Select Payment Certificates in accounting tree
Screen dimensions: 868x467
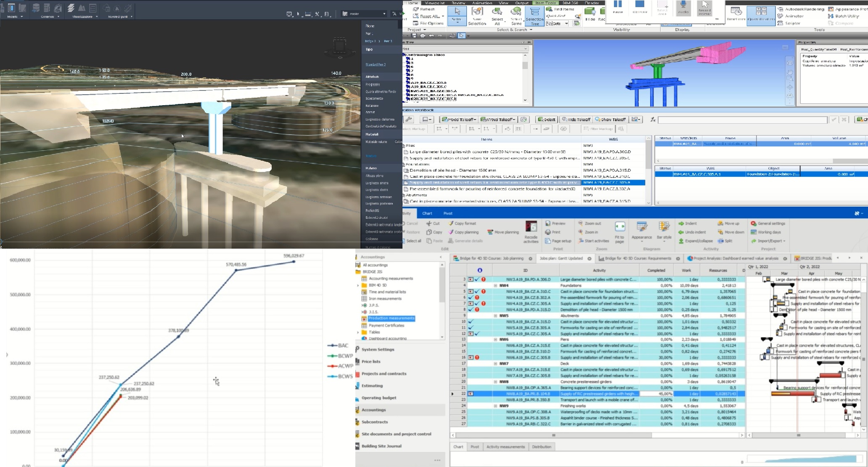[386, 325]
